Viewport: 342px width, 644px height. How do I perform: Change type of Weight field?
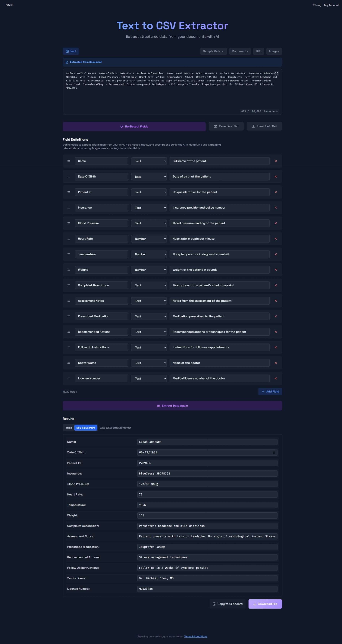(149, 270)
